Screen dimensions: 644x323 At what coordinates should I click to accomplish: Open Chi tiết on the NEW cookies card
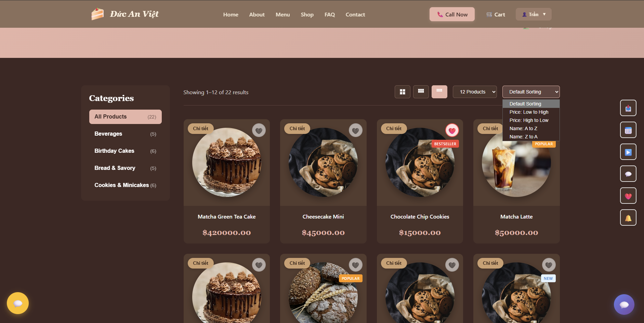[490, 263]
